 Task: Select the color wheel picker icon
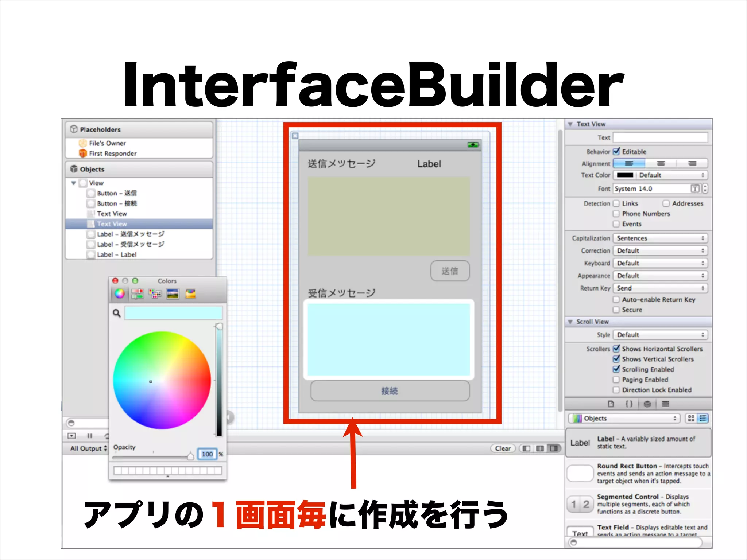[120, 293]
